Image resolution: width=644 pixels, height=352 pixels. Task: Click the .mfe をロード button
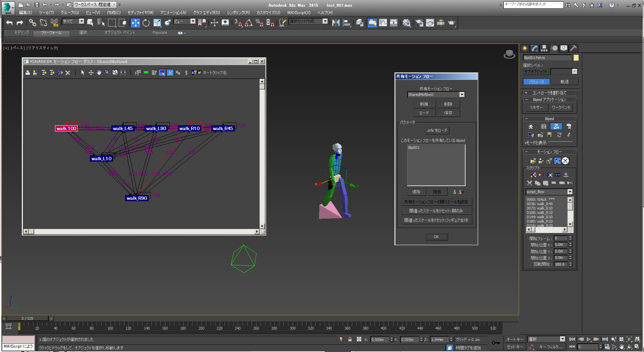tap(437, 130)
